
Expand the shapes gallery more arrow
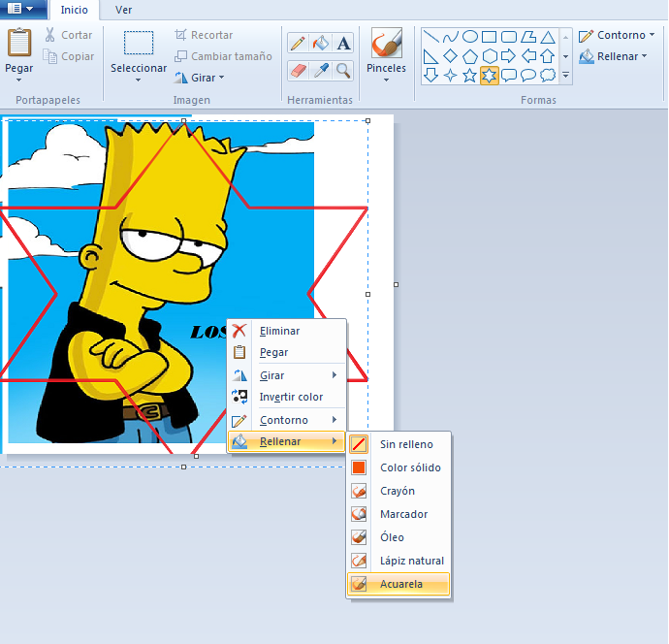tap(566, 76)
